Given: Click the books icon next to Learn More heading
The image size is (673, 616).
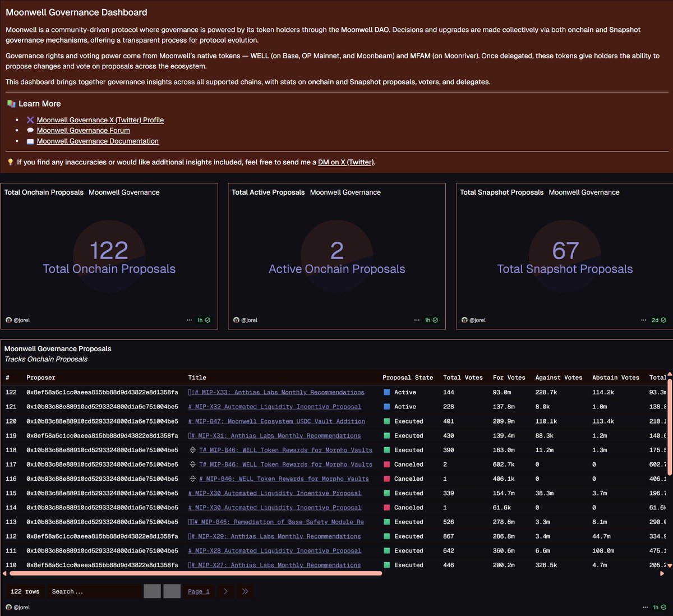Looking at the screenshot, I should (11, 104).
